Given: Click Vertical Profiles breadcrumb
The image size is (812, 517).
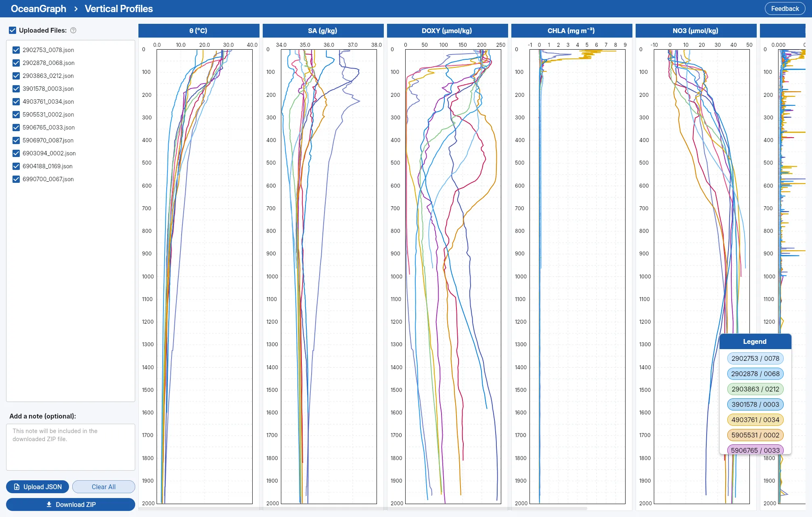Looking at the screenshot, I should pos(119,9).
